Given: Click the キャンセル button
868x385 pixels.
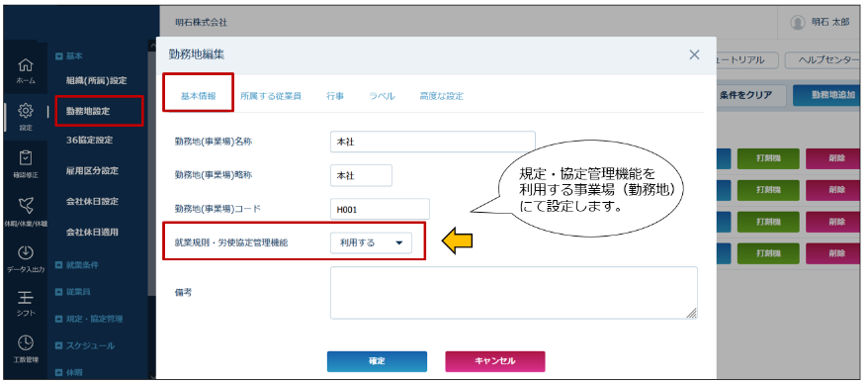Looking at the screenshot, I should (495, 361).
